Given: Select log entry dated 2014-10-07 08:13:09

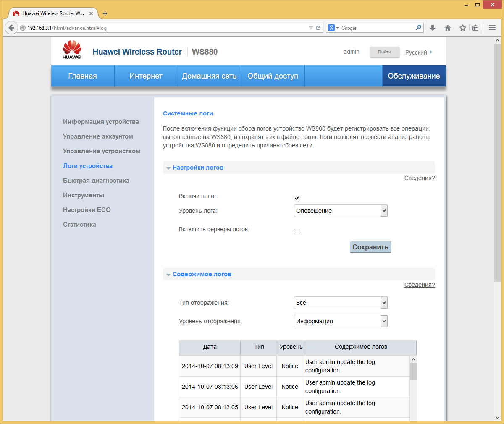Looking at the screenshot, I should [294, 366].
